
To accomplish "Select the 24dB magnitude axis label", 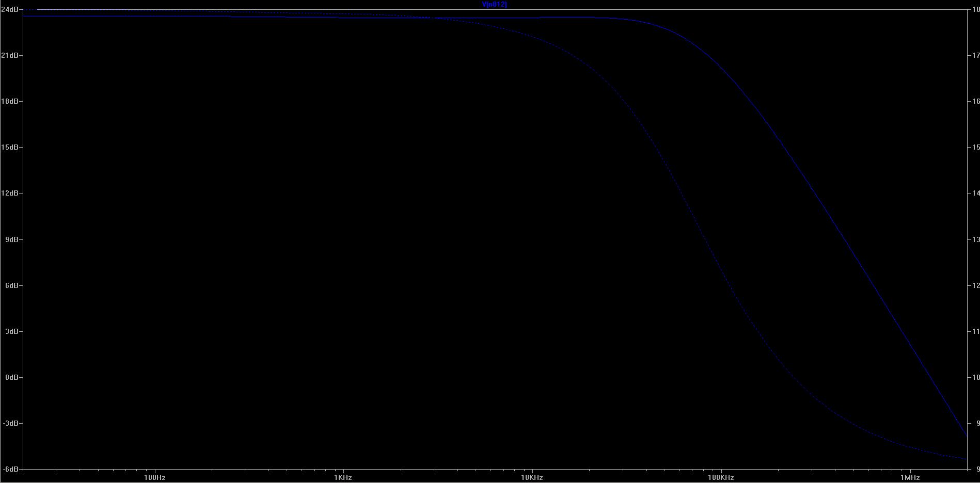I will click(x=10, y=10).
